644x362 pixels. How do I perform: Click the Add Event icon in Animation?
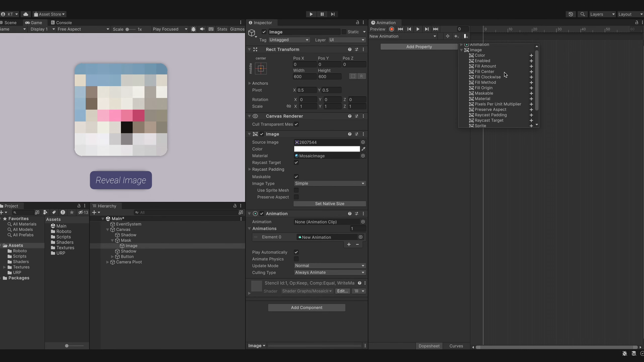[x=466, y=36]
